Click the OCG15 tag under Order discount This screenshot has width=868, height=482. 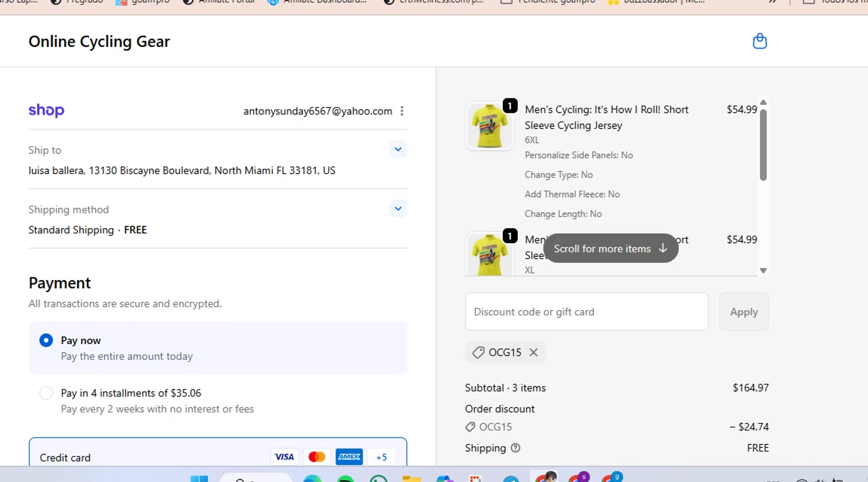[489, 427]
